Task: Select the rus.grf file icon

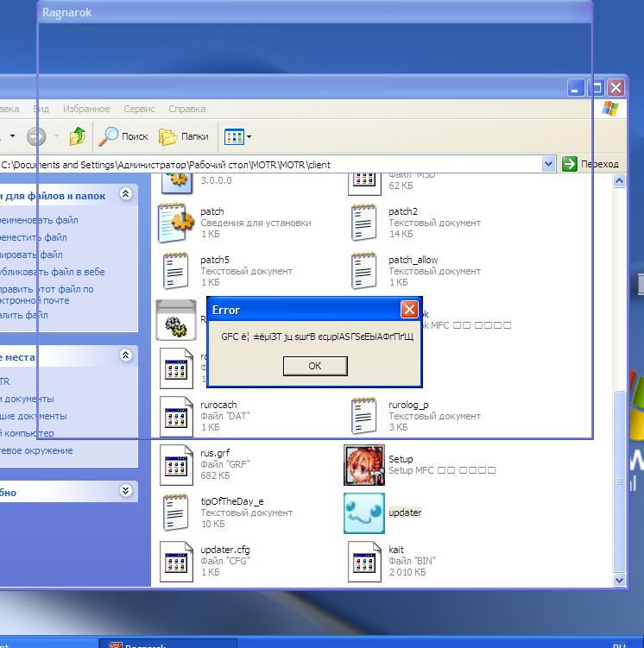Action: [177, 465]
